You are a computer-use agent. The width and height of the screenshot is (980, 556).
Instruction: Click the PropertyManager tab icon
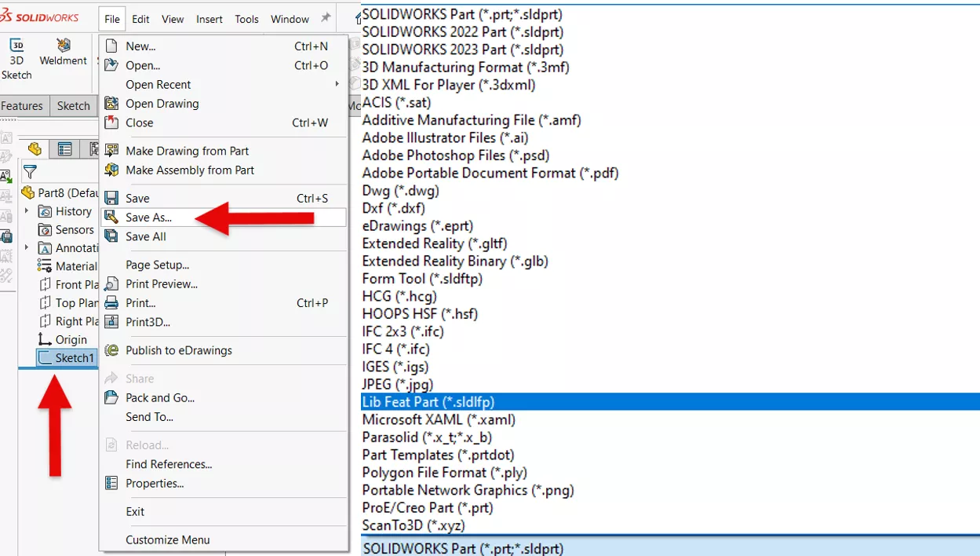click(x=65, y=149)
